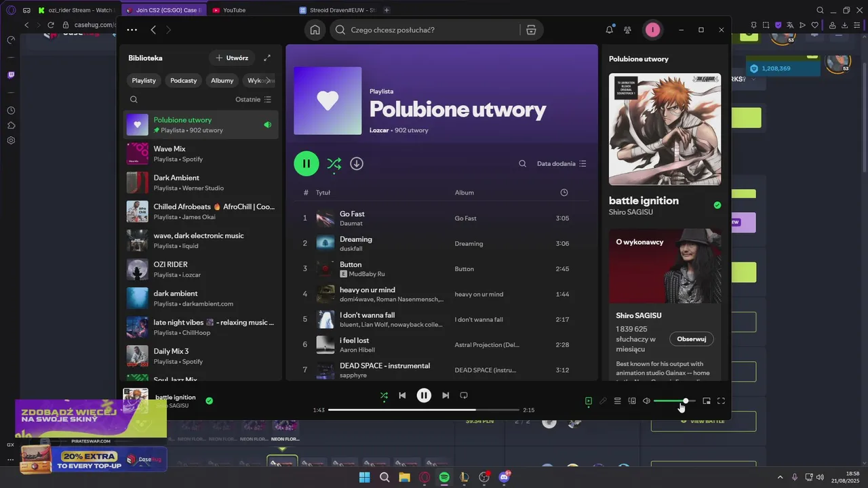
Task: Pause the song in the bottom player
Action: point(424,395)
